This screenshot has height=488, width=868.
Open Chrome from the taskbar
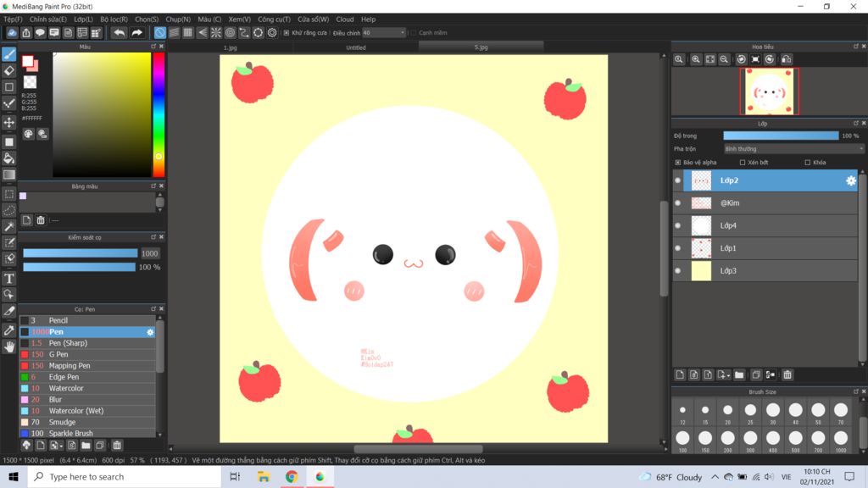point(292,476)
